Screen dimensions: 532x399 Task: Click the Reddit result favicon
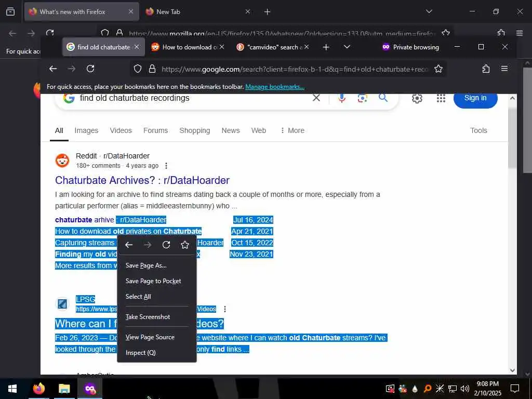(x=62, y=161)
